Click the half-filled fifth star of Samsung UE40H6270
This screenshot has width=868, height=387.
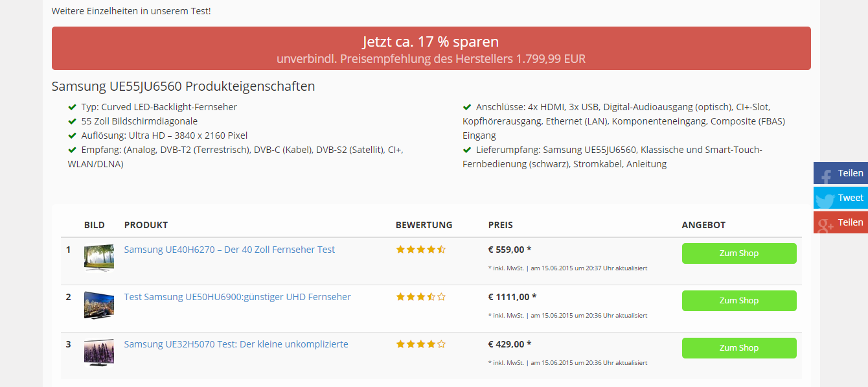click(x=442, y=249)
